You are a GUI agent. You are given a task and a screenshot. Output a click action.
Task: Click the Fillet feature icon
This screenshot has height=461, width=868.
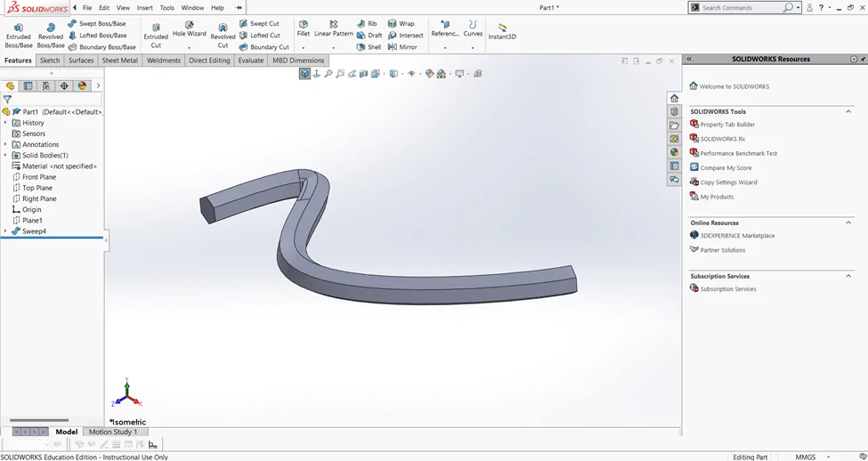tap(304, 28)
